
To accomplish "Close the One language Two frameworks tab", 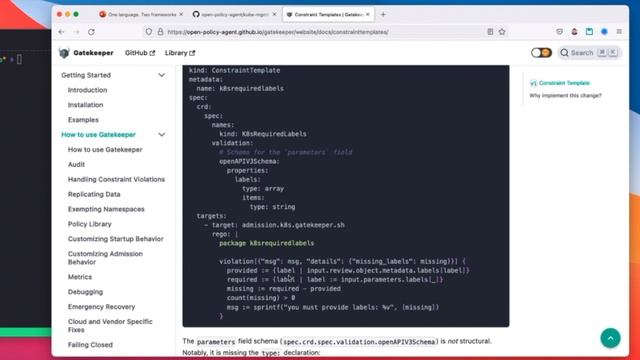I will (x=181, y=14).
